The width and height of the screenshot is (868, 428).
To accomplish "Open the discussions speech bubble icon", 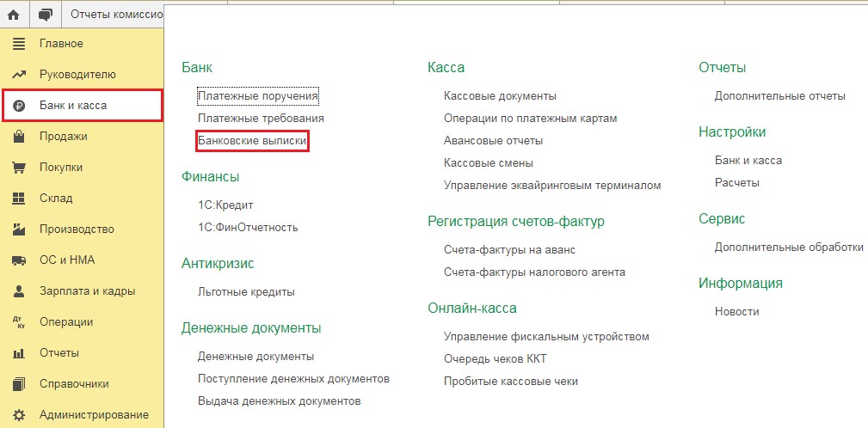I will (45, 15).
